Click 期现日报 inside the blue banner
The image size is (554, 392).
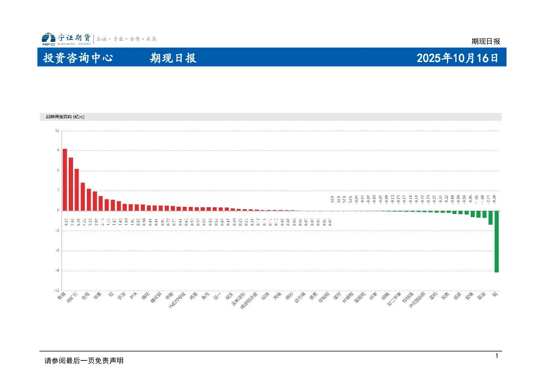pos(173,58)
